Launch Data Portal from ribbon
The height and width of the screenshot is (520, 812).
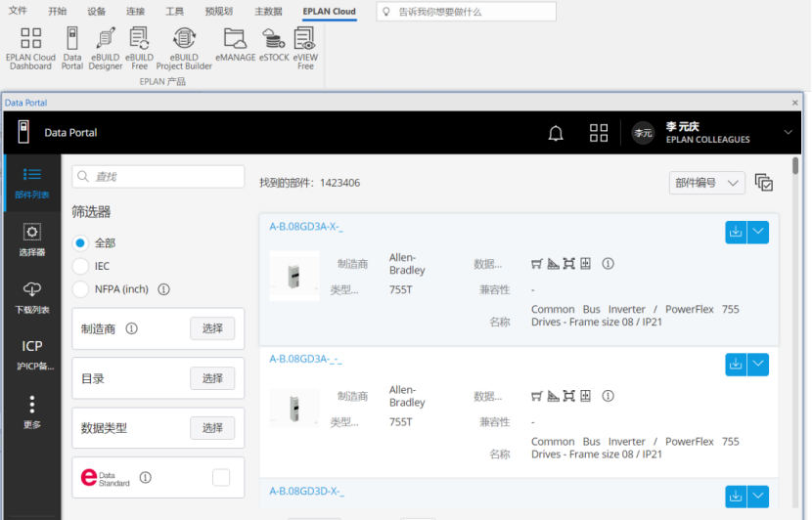72,48
